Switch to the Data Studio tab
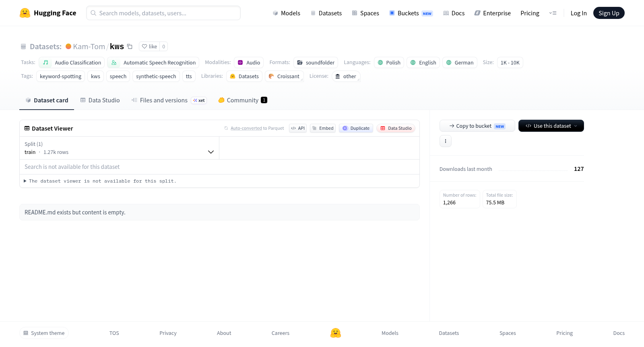 coord(100,100)
